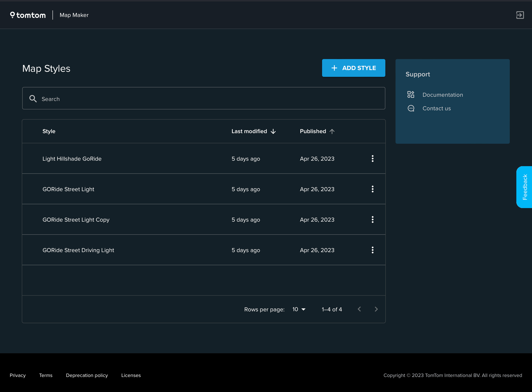Screen dimensions: 532x392
Task: Open options menu for GORide Street Light Copy
Action: click(x=372, y=219)
